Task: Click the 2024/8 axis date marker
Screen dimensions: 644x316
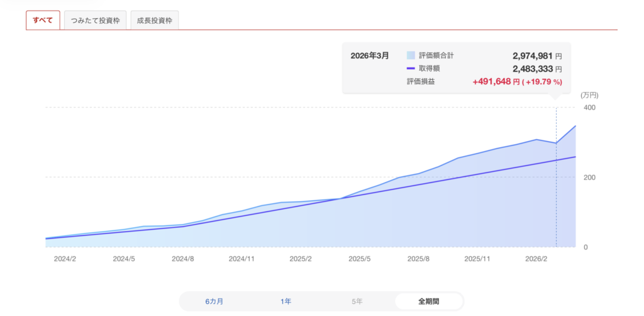Action: [x=183, y=259]
